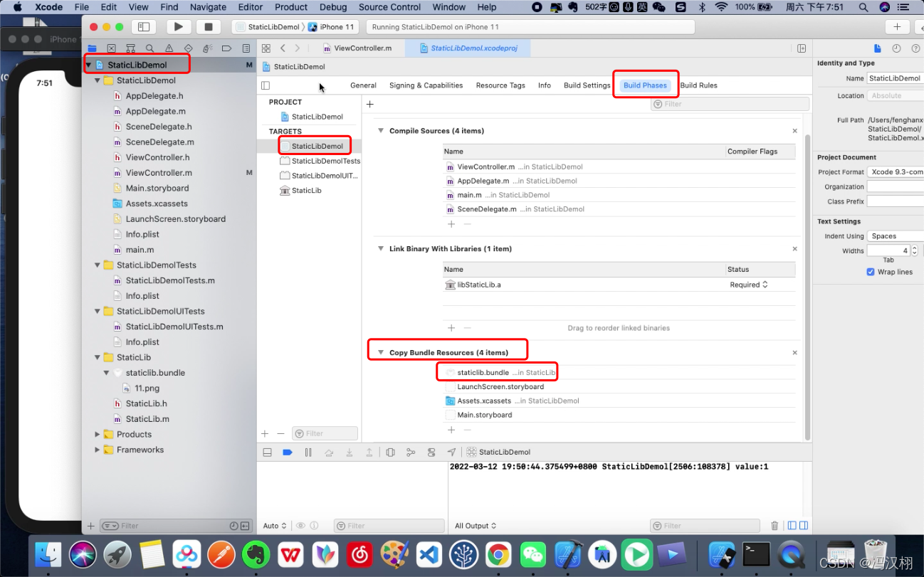Remove the Compile Sources phase with its x
This screenshot has width=924, height=577.
coord(794,131)
